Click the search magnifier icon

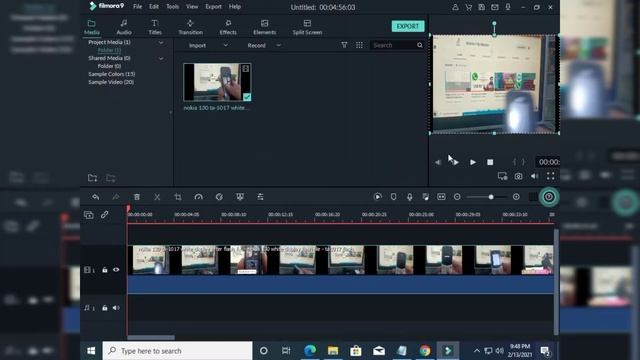point(420,45)
